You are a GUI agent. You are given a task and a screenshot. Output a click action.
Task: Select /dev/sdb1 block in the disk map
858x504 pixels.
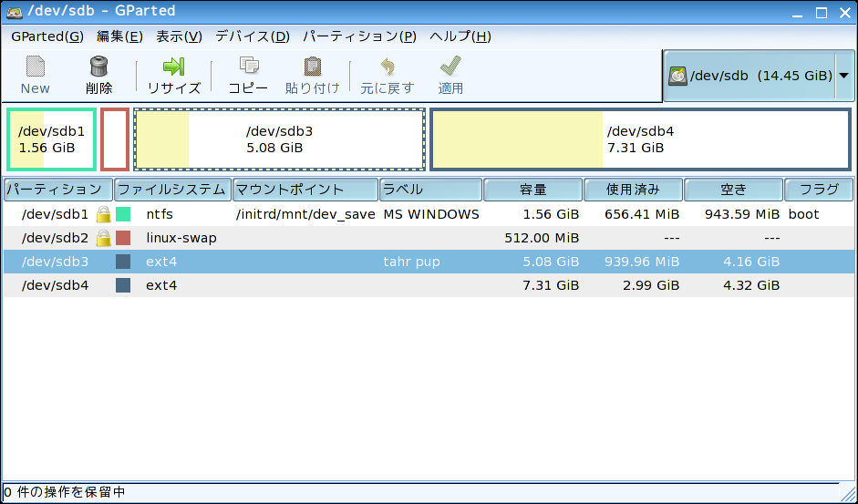52,139
